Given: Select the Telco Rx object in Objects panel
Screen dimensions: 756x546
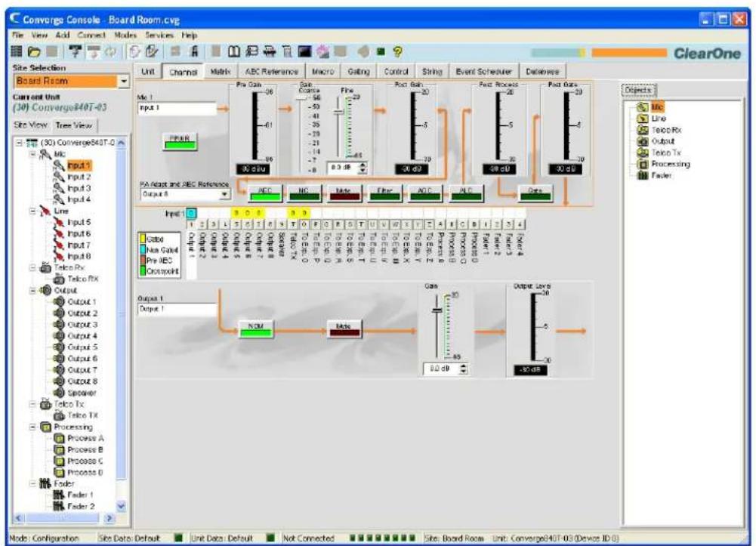Looking at the screenshot, I should coord(659,130).
